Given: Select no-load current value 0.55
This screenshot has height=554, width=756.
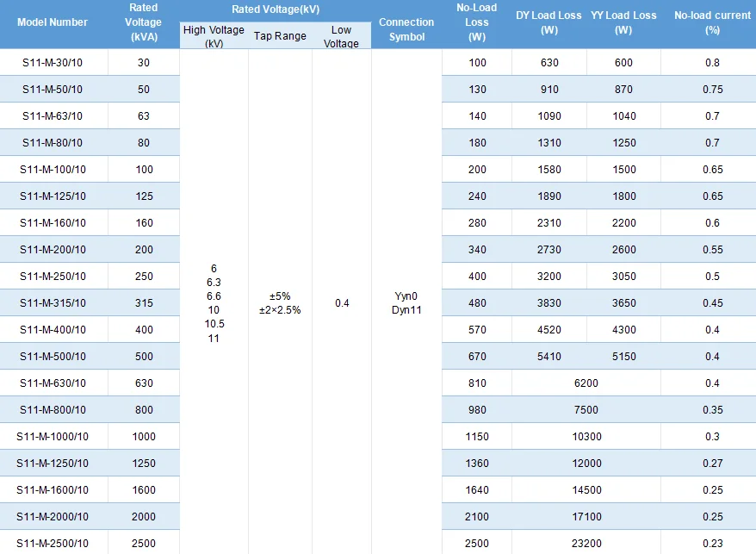Looking at the screenshot, I should pos(713,250).
